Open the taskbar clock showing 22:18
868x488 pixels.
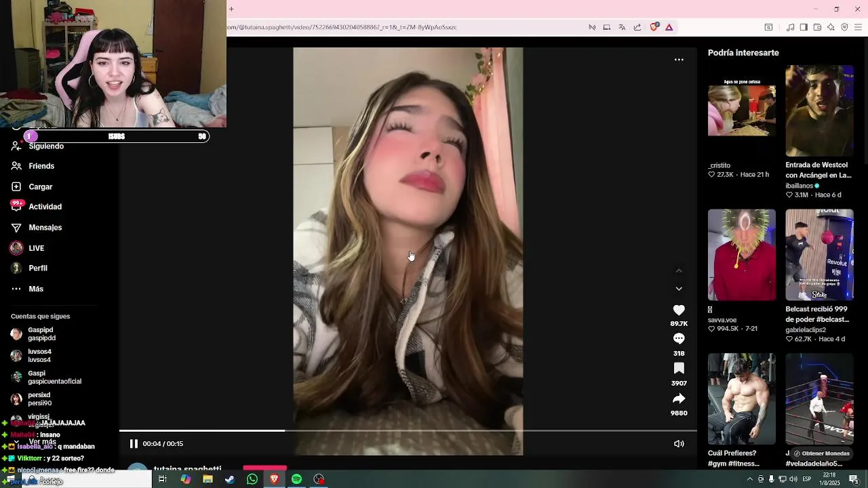coord(829,479)
